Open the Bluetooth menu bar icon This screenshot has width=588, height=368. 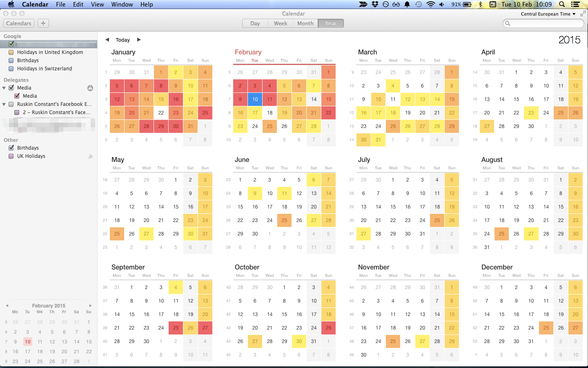[480, 4]
